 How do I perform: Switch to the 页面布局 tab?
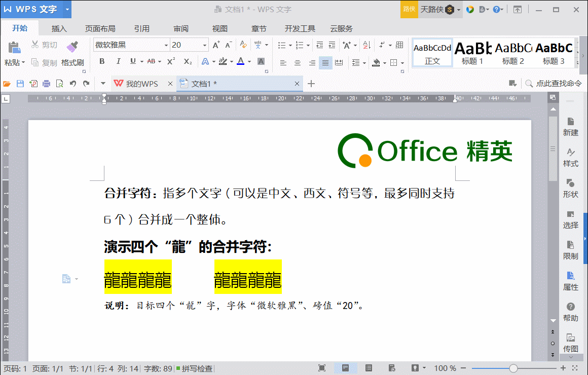(x=100, y=28)
